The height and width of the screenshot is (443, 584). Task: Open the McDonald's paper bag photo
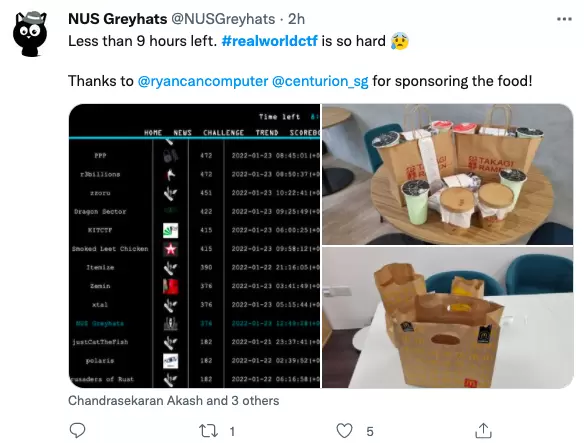(x=447, y=317)
